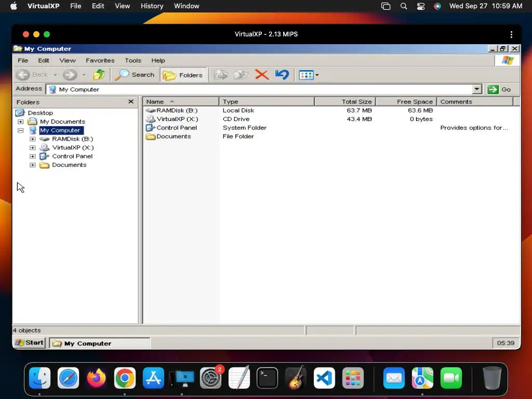The width and height of the screenshot is (532, 399).
Task: Open the Address bar dropdown
Action: pos(477,89)
